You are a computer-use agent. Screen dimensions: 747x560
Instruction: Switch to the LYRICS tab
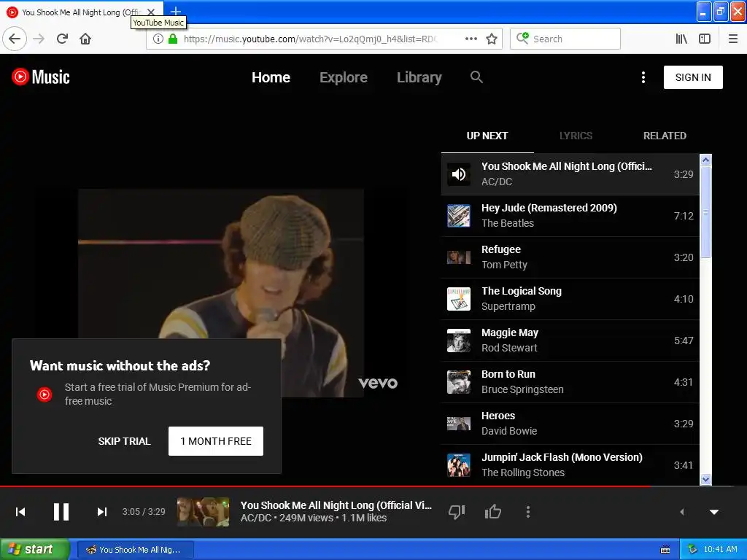576,136
